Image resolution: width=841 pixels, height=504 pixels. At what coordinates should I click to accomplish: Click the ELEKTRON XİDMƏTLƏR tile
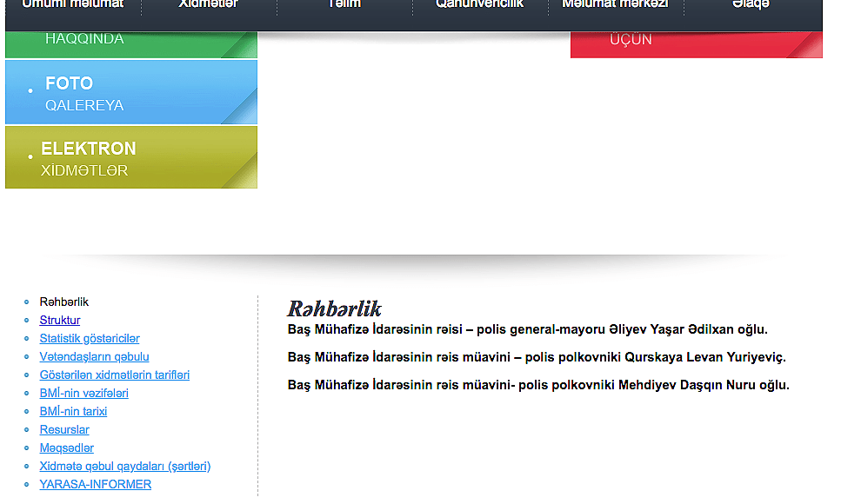pos(130,158)
